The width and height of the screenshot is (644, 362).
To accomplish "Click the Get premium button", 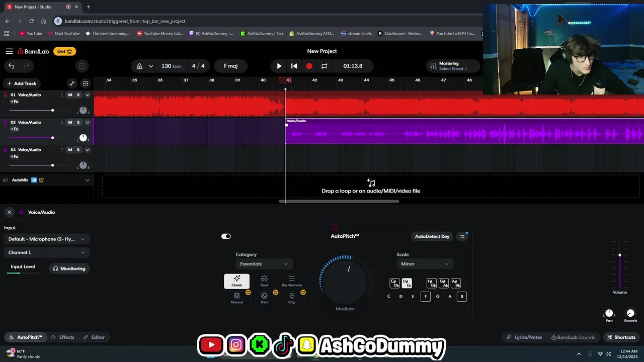I will (x=64, y=51).
